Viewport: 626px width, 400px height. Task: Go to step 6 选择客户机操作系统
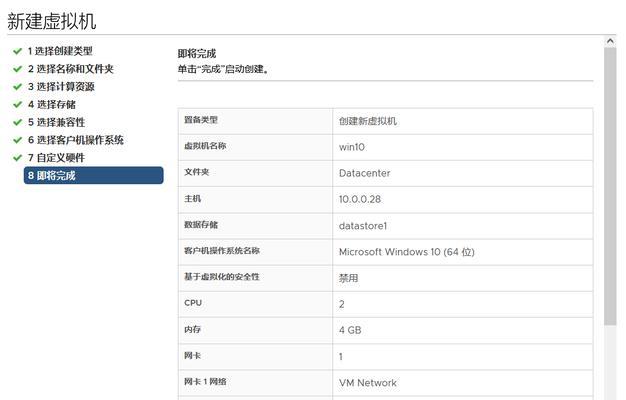(x=75, y=140)
